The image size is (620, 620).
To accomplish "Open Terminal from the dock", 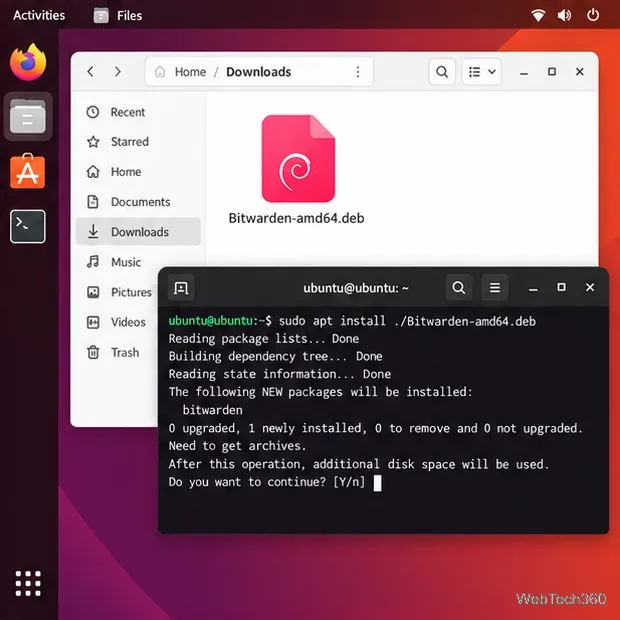I will click(28, 227).
